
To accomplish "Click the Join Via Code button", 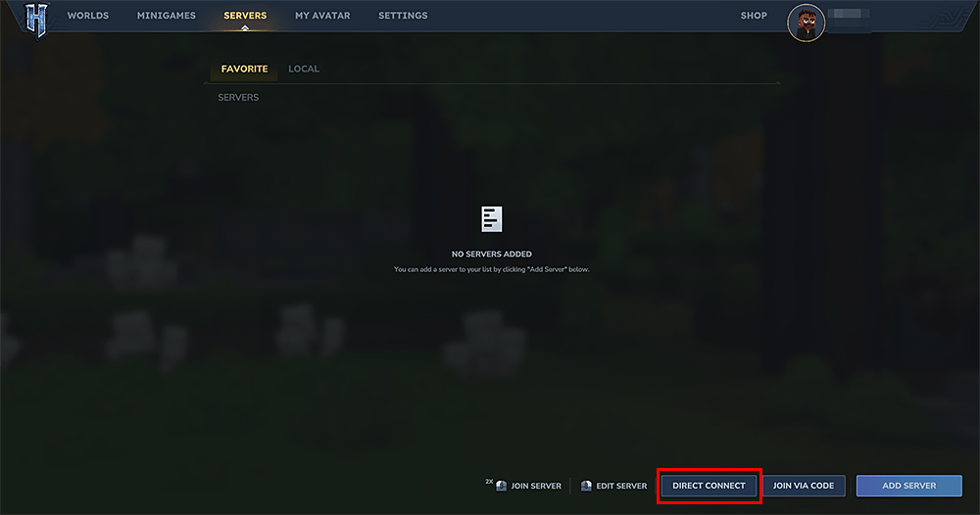I will tap(804, 486).
